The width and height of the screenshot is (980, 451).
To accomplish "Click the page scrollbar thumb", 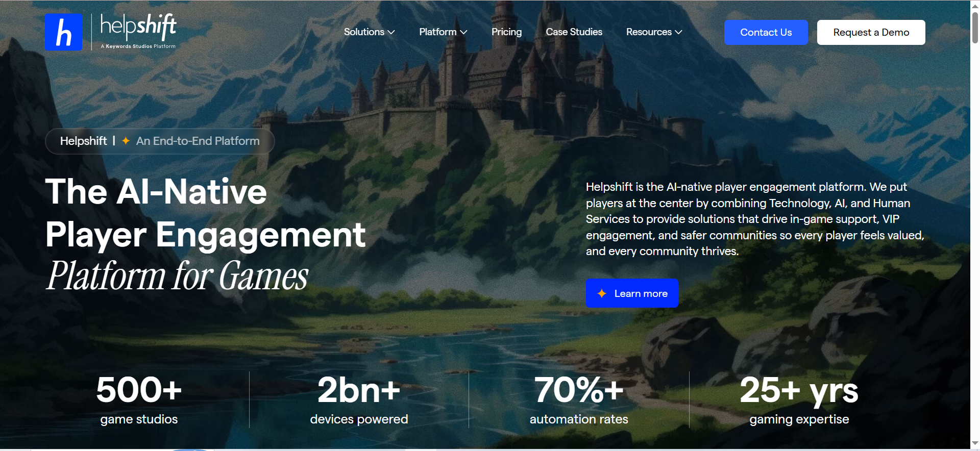I will point(975,28).
